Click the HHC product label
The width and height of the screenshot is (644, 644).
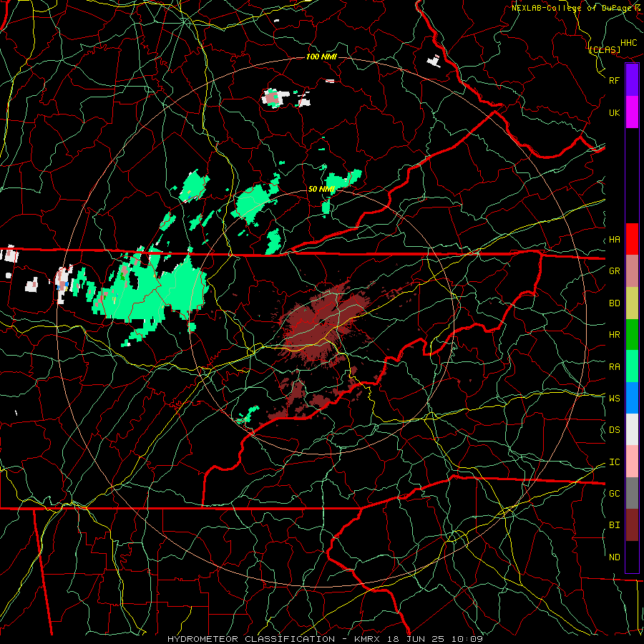point(629,43)
